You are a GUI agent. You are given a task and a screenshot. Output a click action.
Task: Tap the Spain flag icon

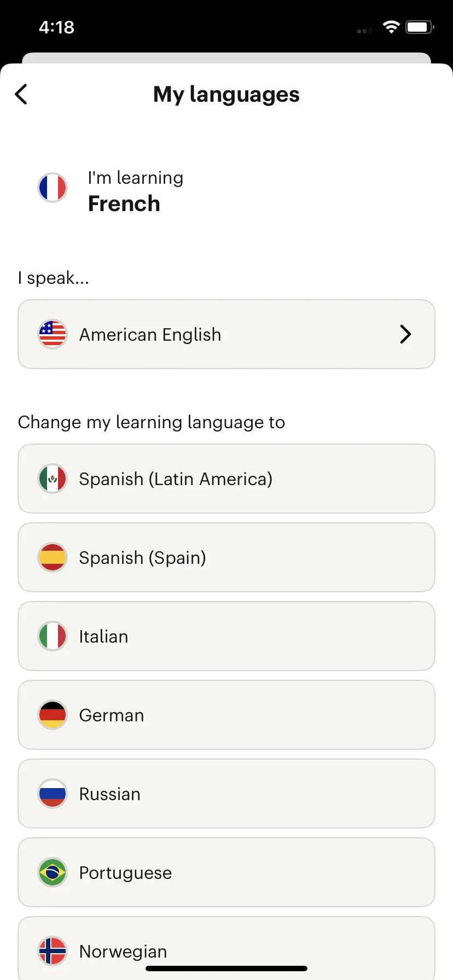point(53,557)
